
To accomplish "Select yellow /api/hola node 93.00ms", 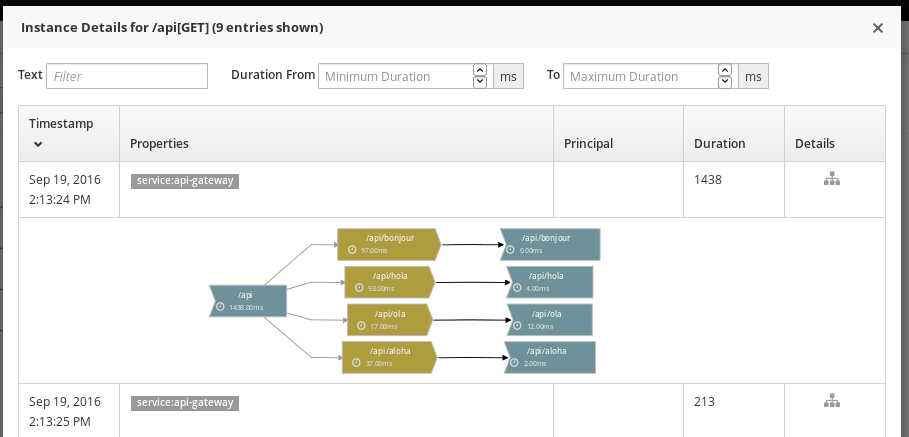I will 389,282.
